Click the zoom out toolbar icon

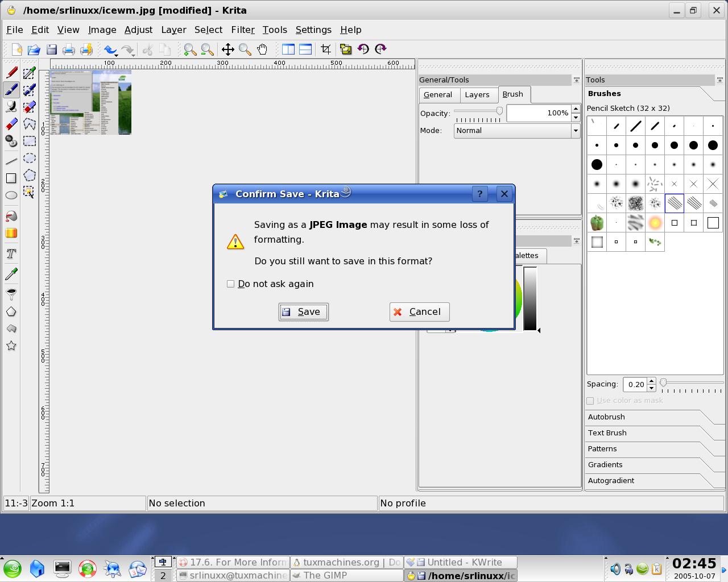207,49
